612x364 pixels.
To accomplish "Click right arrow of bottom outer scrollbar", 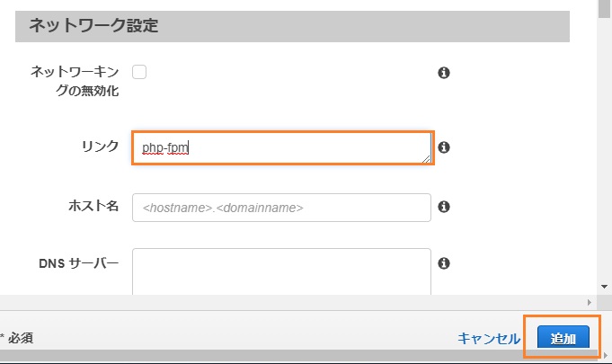I will tap(606, 355).
